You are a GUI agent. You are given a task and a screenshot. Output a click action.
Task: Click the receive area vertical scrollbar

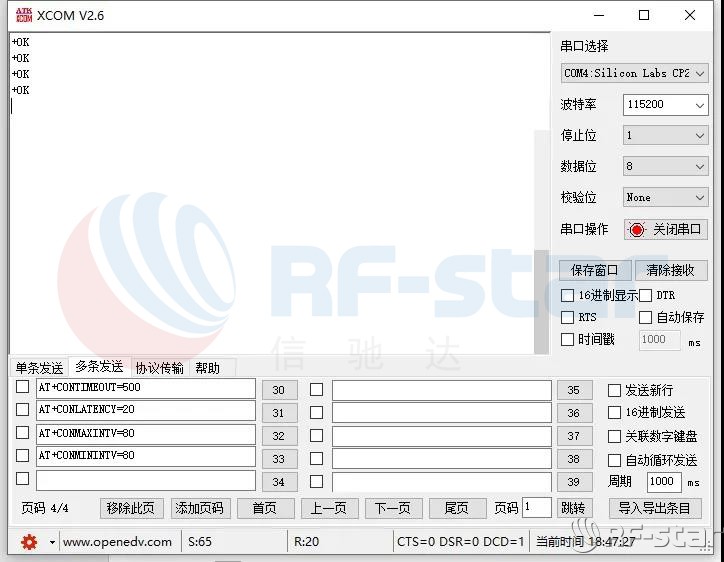[541, 302]
